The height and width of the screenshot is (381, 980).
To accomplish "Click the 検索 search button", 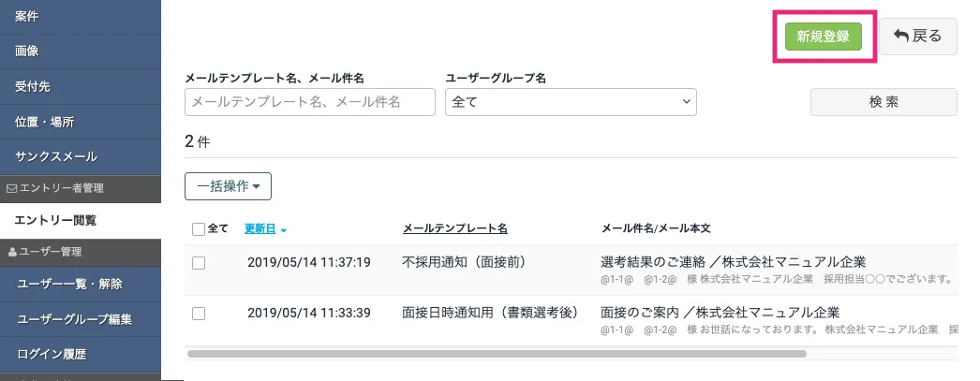I will [883, 102].
